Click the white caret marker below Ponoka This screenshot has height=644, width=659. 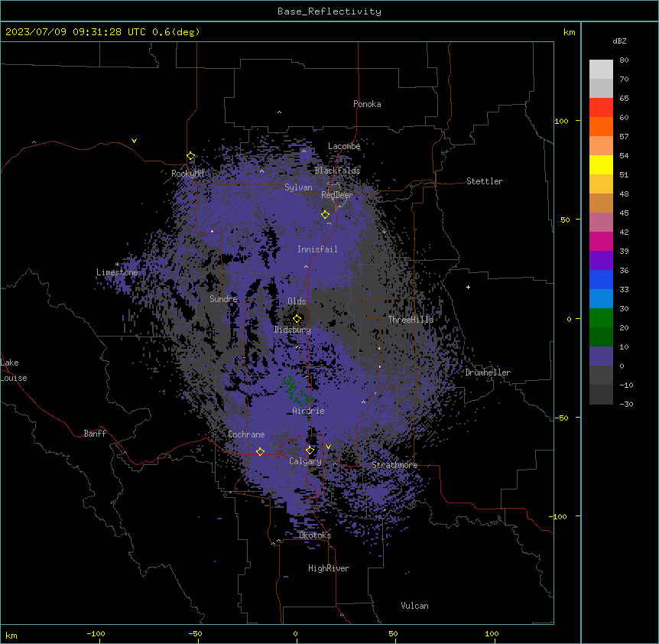pos(280,112)
